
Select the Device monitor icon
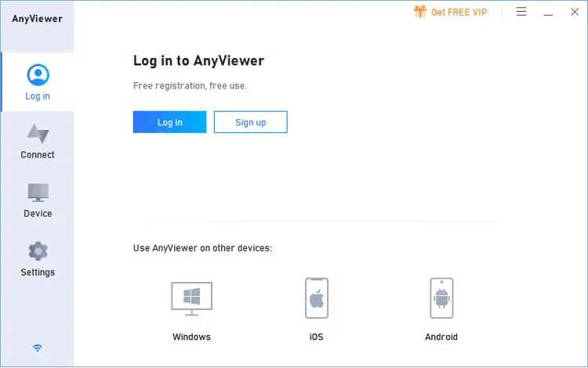[38, 193]
